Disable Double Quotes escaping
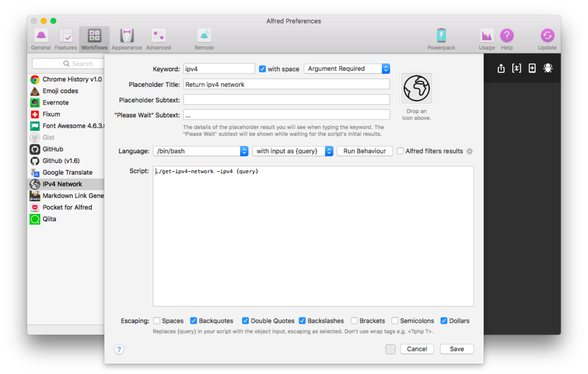This screenshot has height=374, width=588. pyautogui.click(x=245, y=321)
